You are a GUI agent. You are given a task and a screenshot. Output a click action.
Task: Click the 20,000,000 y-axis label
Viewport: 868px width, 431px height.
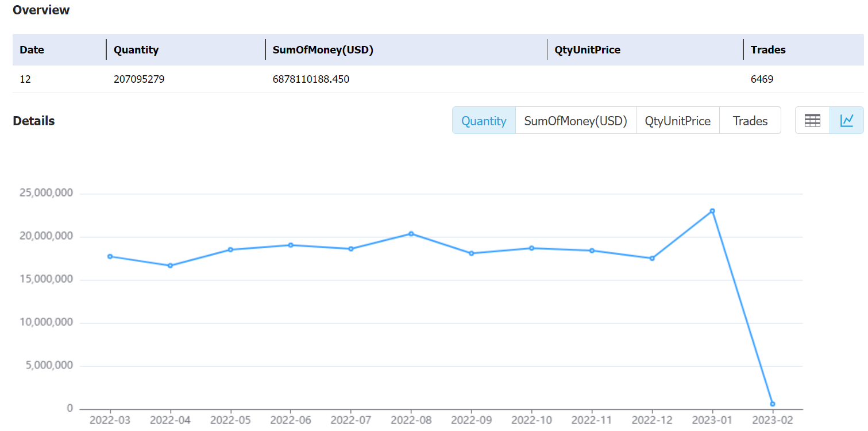click(x=46, y=236)
